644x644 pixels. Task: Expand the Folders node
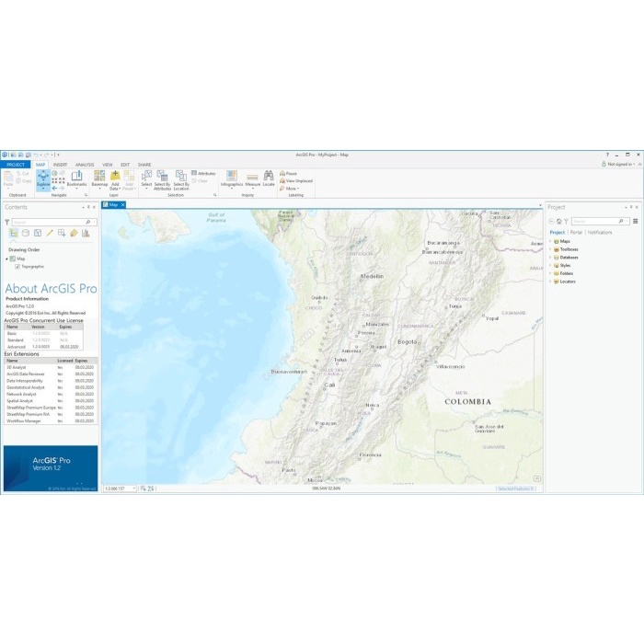(x=550, y=273)
